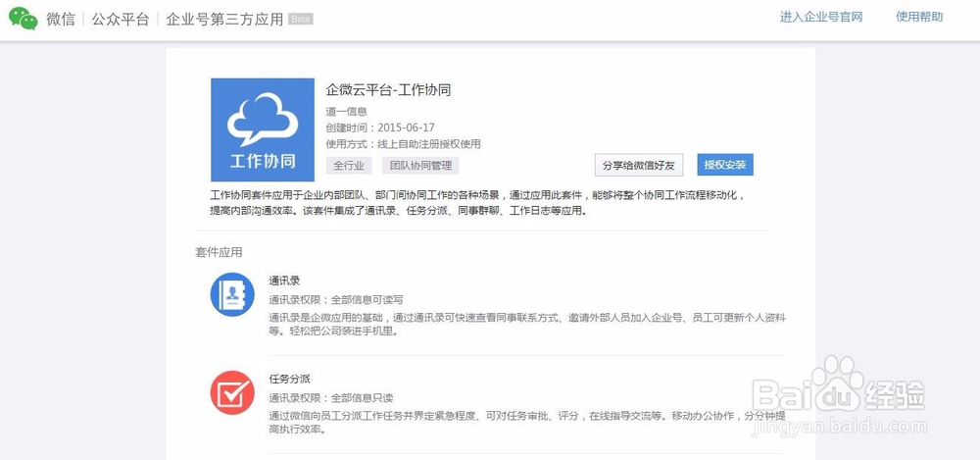The height and width of the screenshot is (460, 980).
Task: Click 创建时间：2015-06-17 text
Action: [380, 128]
